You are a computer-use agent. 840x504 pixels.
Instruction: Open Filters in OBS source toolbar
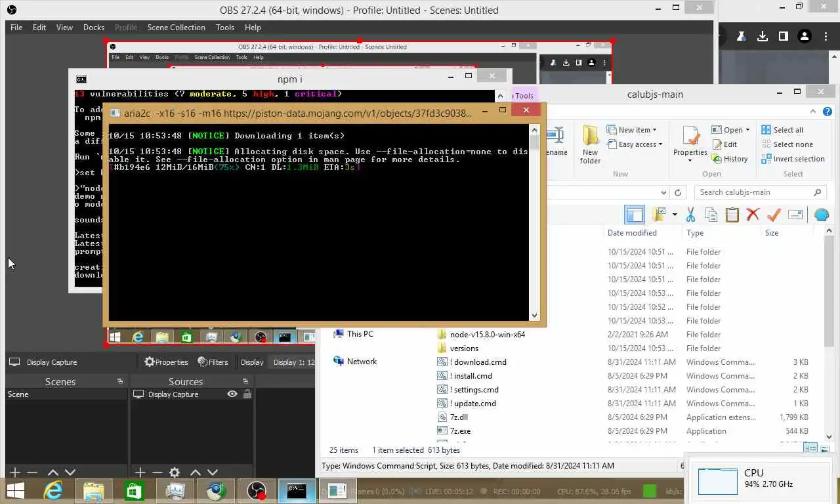[213, 362]
